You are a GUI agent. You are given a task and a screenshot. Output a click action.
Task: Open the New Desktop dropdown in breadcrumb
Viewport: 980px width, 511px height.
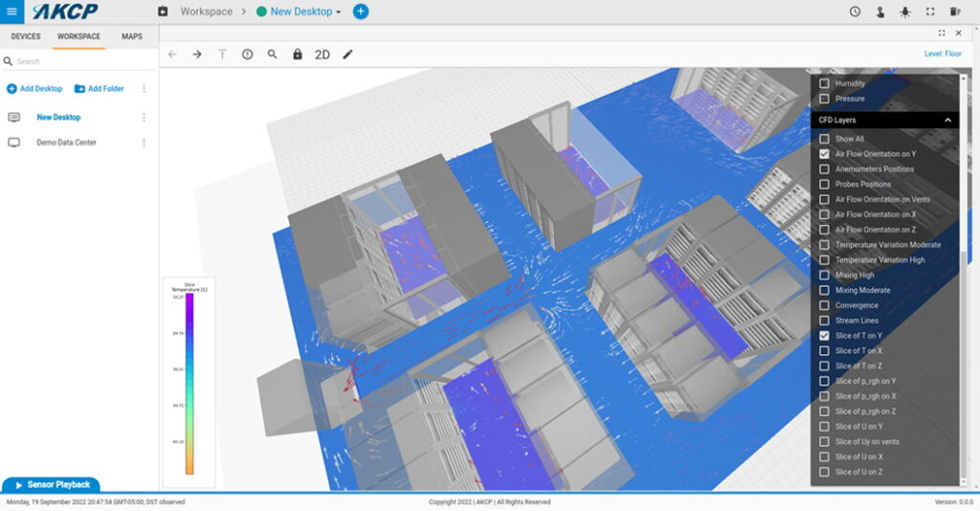click(305, 11)
